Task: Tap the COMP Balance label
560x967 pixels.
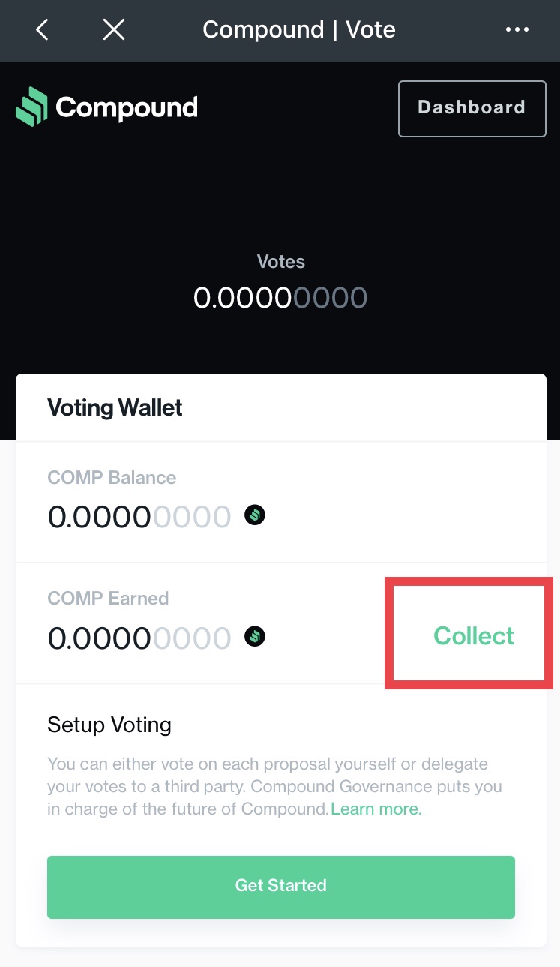Action: point(112,478)
